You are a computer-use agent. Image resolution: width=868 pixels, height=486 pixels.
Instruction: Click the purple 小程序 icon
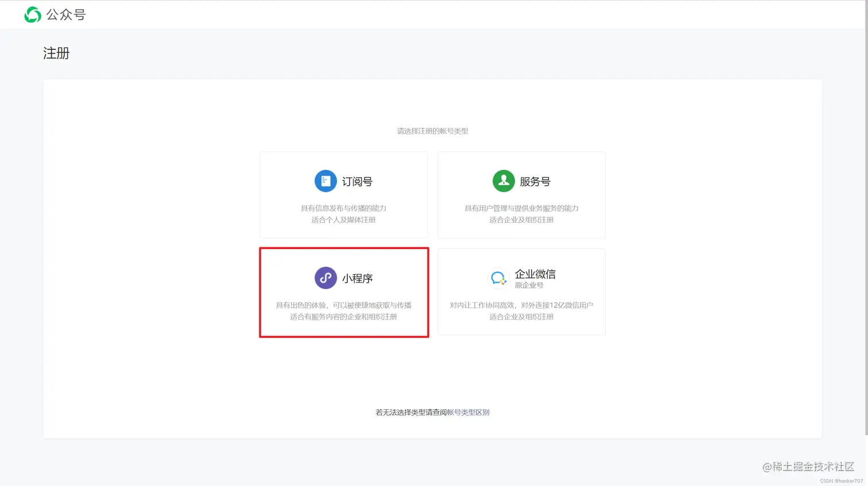(x=325, y=278)
